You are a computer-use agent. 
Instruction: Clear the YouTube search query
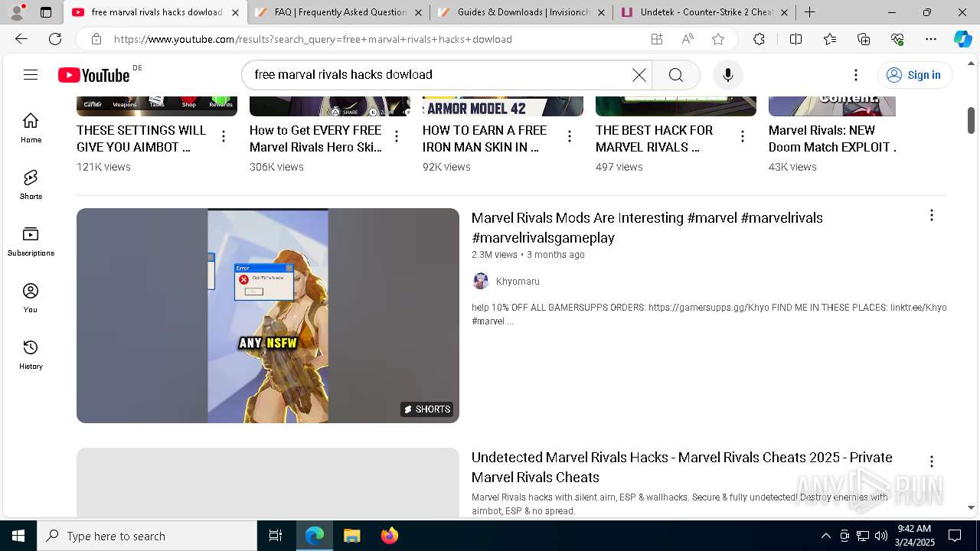click(639, 74)
